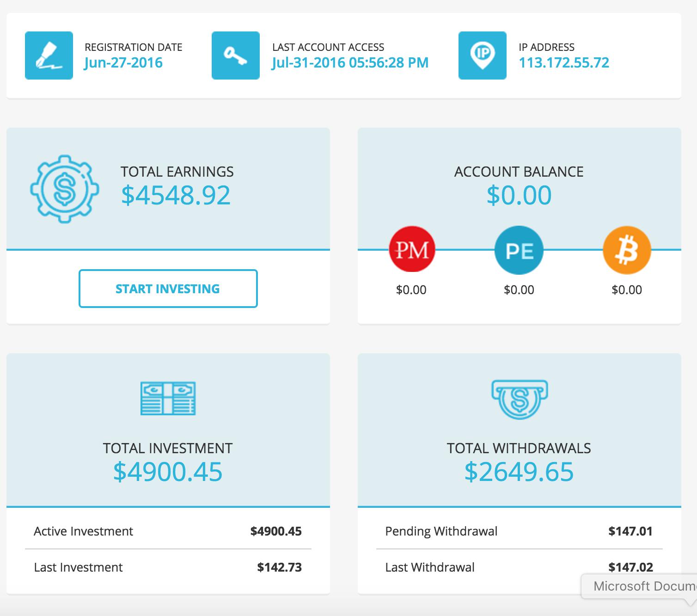Click the last access date Jul-31-2016
Image resolution: width=697 pixels, height=616 pixels.
point(350,63)
